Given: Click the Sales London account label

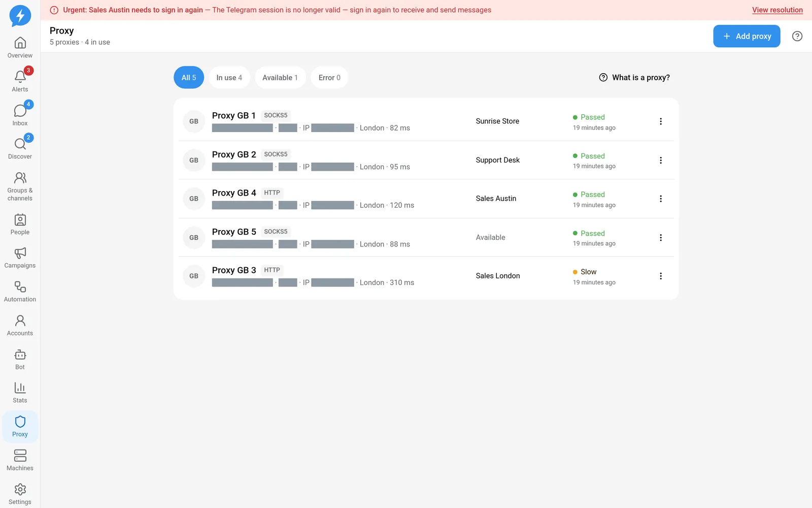Looking at the screenshot, I should (498, 276).
